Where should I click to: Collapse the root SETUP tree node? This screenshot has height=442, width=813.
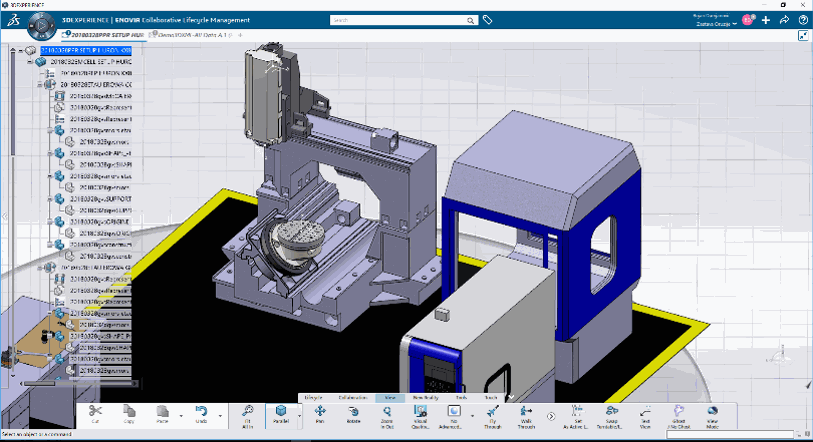tap(23, 50)
